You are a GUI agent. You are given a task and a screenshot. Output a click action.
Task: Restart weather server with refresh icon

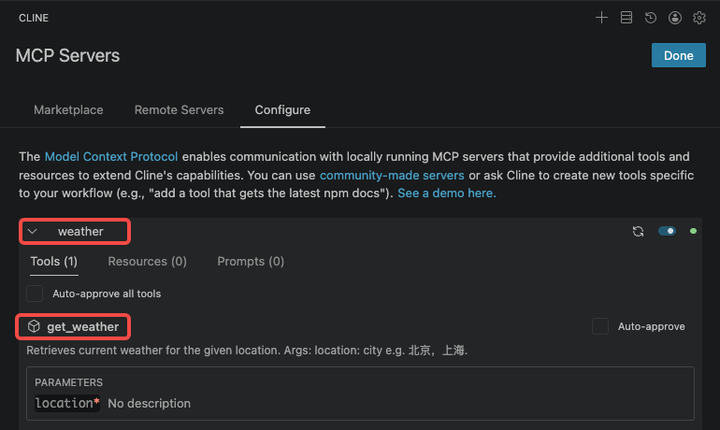tap(638, 231)
